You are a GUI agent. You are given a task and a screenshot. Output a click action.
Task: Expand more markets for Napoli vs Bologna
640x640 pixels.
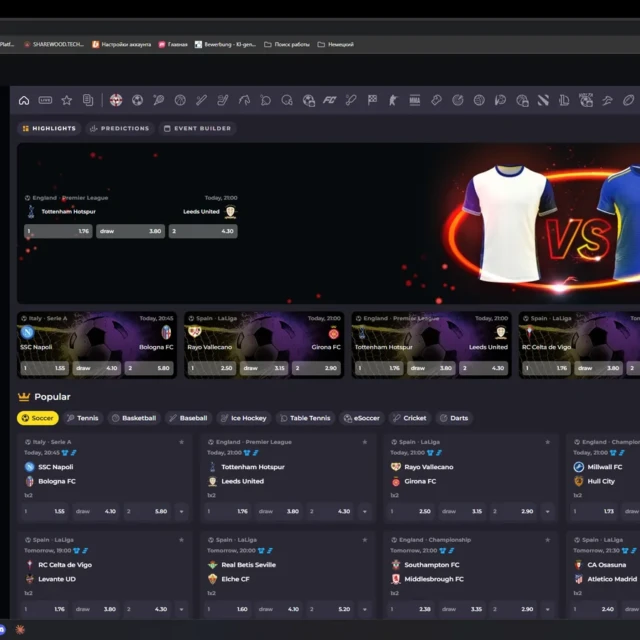[182, 511]
